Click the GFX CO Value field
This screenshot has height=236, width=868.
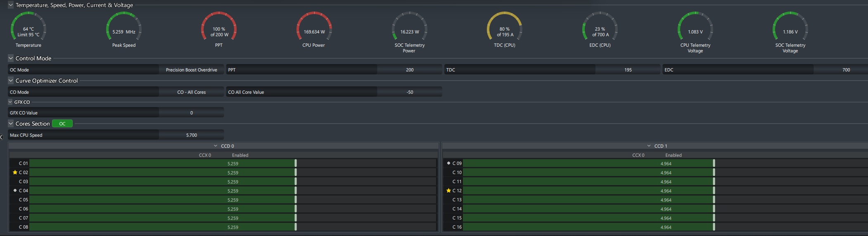click(x=191, y=113)
